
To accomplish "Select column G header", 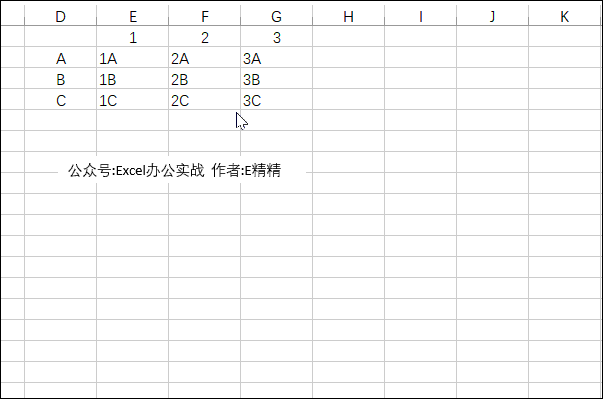I will click(276, 16).
